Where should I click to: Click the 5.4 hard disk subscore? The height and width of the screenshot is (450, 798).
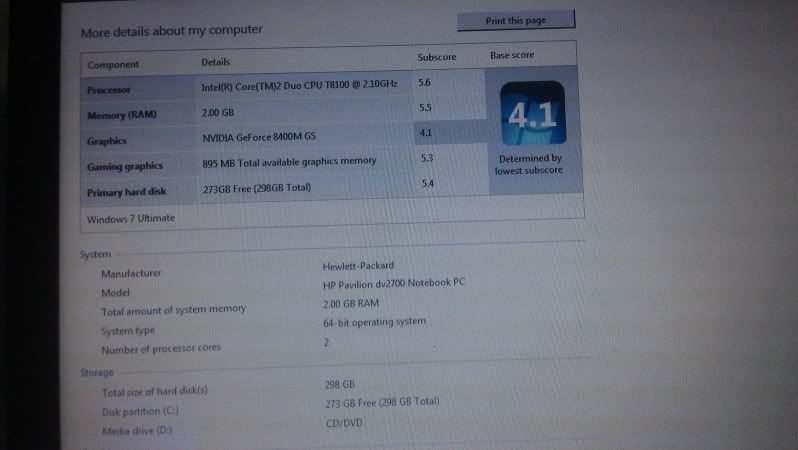[428, 183]
